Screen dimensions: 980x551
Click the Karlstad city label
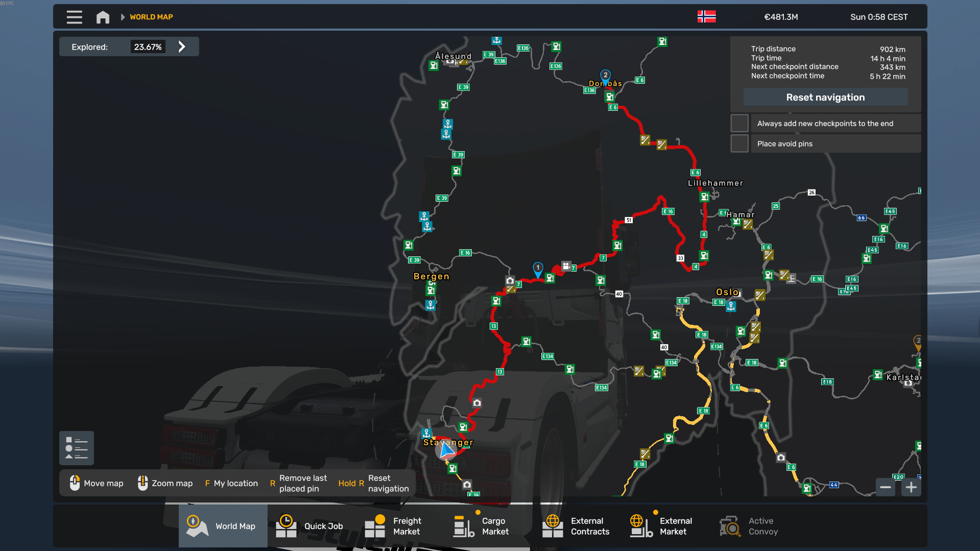(903, 377)
